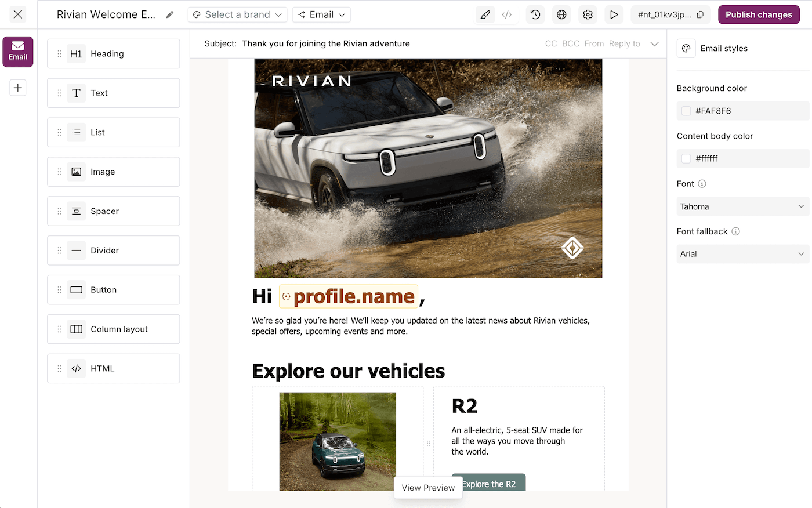Image resolution: width=812 pixels, height=508 pixels.
Task: Click the pencil icon to rename the template
Action: pyautogui.click(x=170, y=14)
